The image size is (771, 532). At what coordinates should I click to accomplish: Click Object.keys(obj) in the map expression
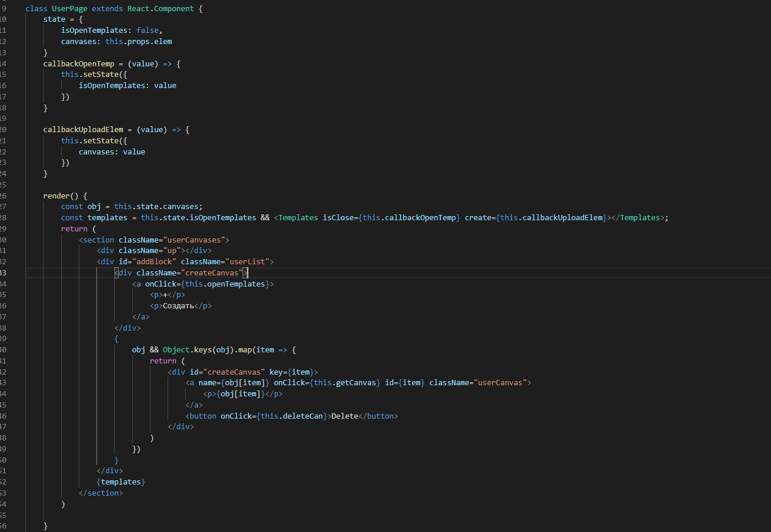pyautogui.click(x=198, y=349)
